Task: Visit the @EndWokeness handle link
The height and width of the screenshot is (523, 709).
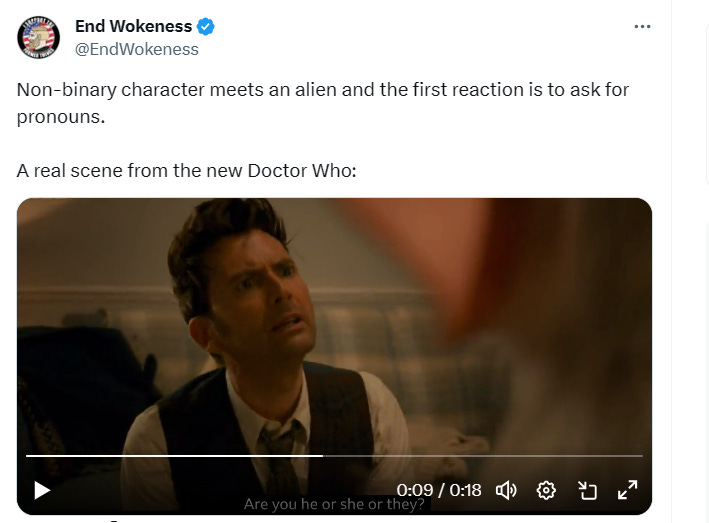Action: [x=137, y=49]
